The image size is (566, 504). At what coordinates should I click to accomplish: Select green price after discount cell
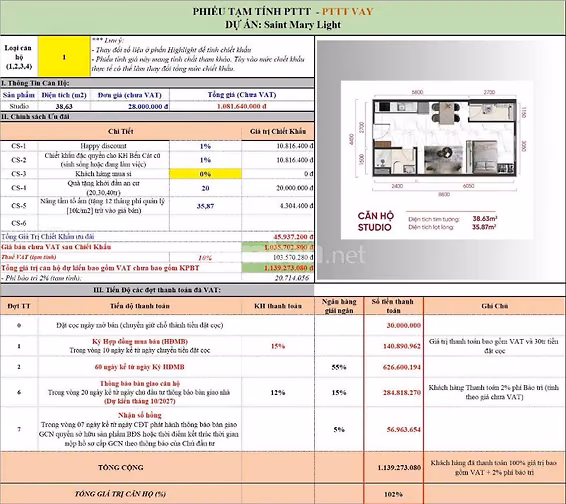click(x=278, y=247)
